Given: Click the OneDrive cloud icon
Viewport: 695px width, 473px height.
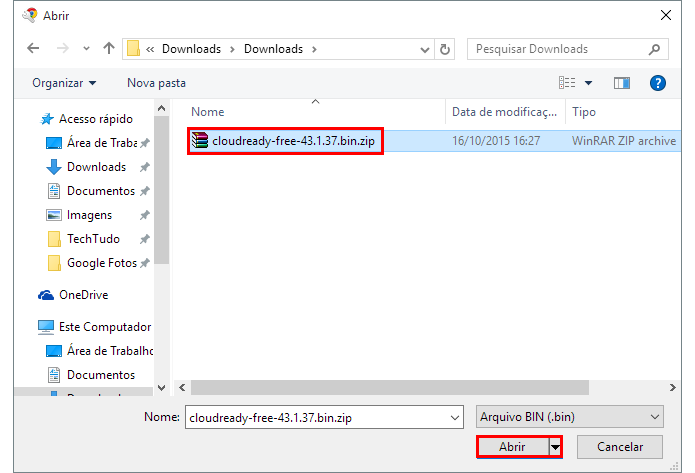Looking at the screenshot, I should click(46, 295).
